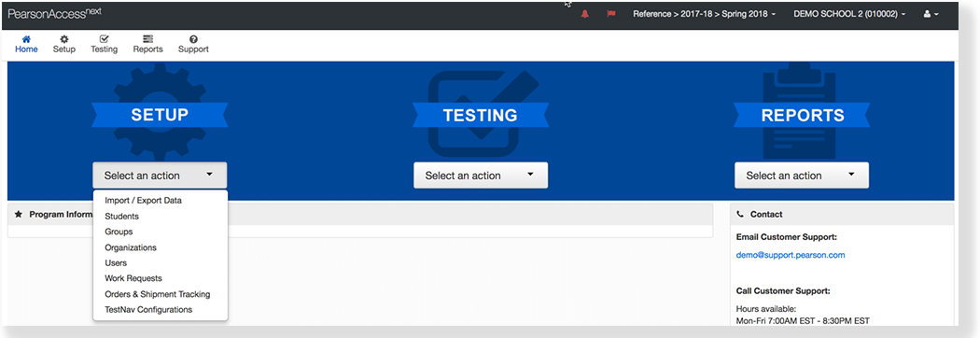Open the Reports Select an action dropdown
Screen dimensions: 980x338
tap(802, 176)
